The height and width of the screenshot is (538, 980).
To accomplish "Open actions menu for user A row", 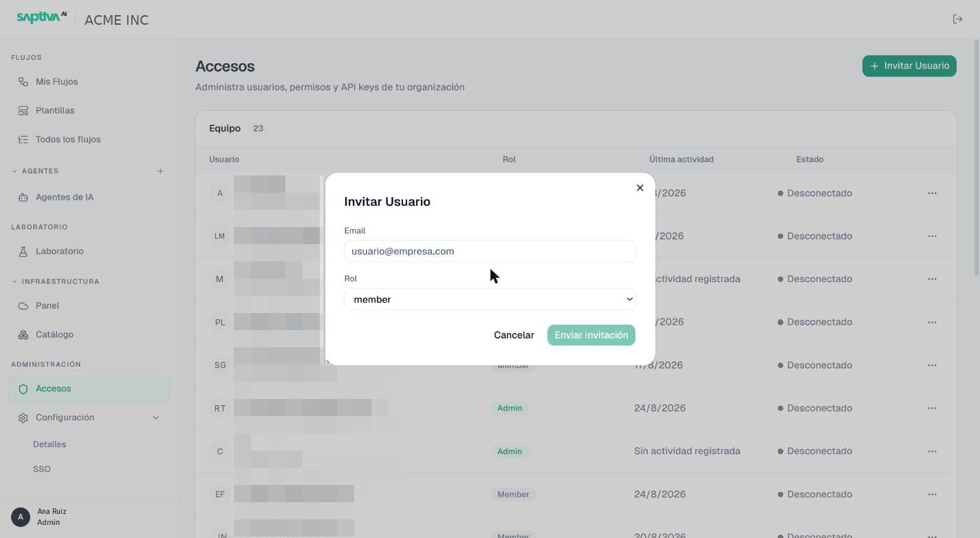I will pyautogui.click(x=932, y=193).
